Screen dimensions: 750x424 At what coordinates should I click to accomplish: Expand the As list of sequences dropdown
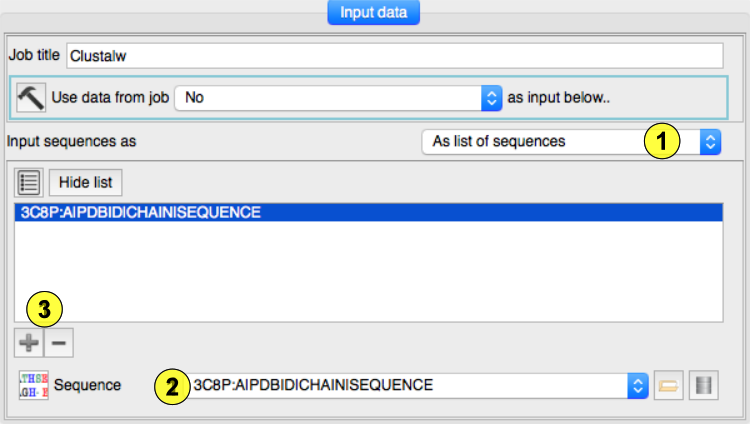571,141
